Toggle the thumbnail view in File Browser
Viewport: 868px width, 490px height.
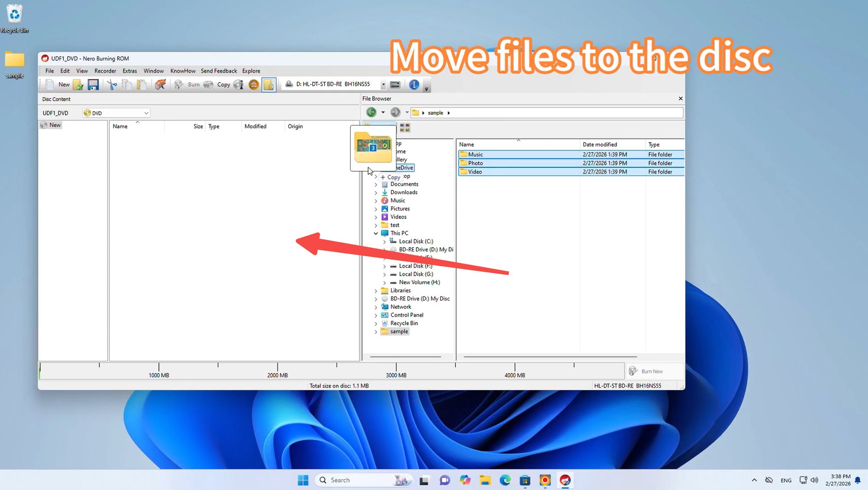(405, 127)
